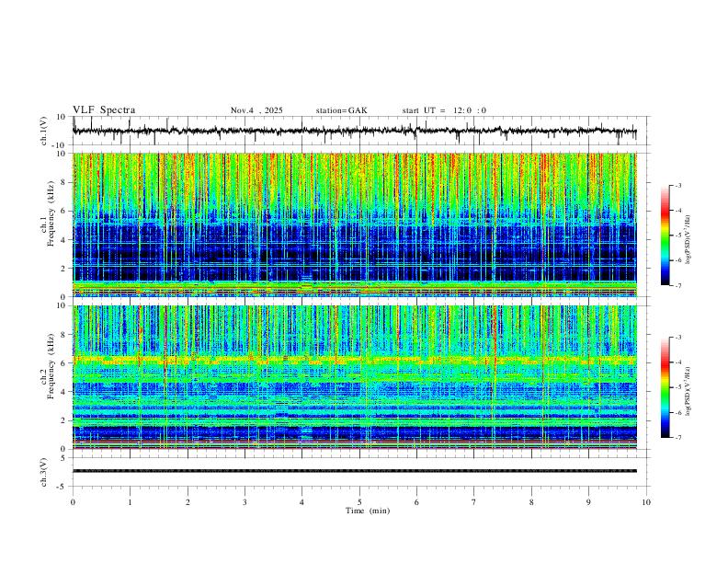Click the ch.2 spectrogram color scale bar
This screenshot has width=728, height=563.
click(665, 387)
